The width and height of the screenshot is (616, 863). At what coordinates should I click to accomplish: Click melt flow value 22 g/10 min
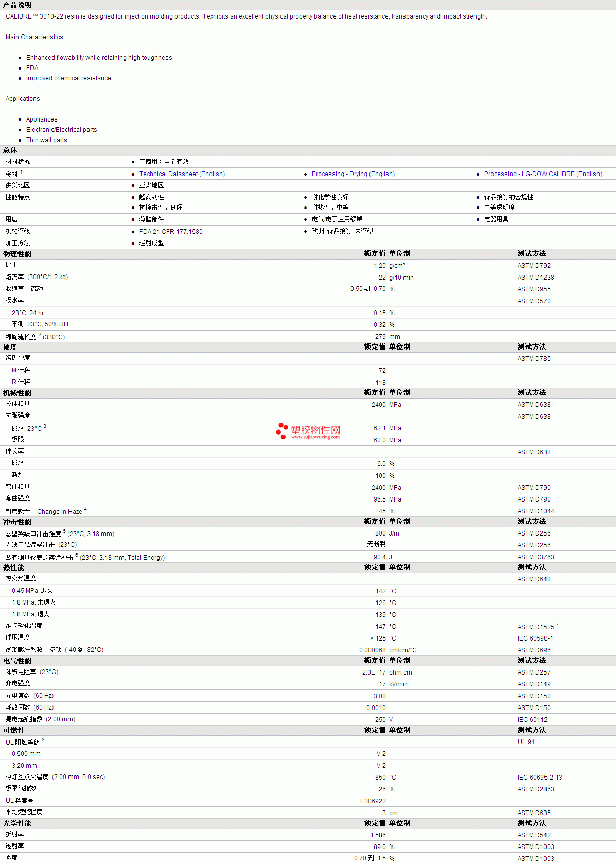pos(396,278)
